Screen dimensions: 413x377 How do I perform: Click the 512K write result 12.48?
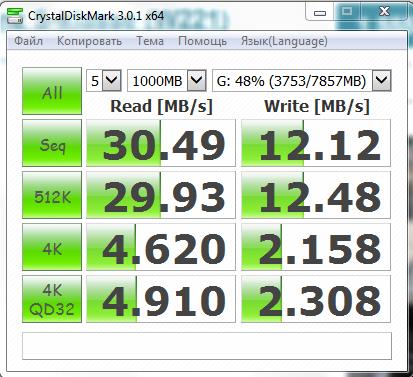click(x=316, y=195)
